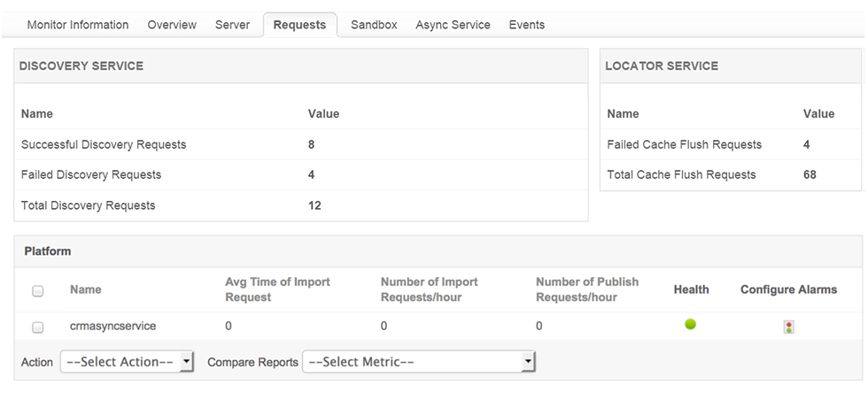Go to the Server tab
The image size is (868, 393).
tap(232, 25)
